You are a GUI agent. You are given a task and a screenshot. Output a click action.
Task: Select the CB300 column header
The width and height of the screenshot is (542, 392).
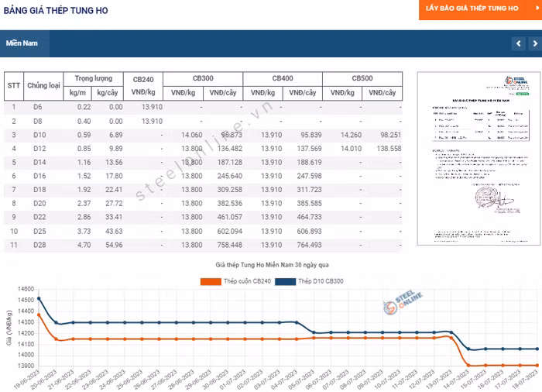203,78
